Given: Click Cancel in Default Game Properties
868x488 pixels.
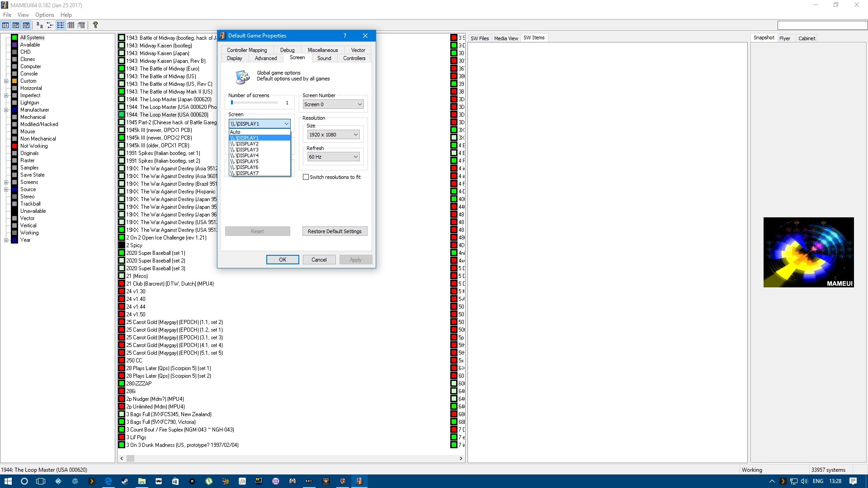Looking at the screenshot, I should [x=319, y=260].
